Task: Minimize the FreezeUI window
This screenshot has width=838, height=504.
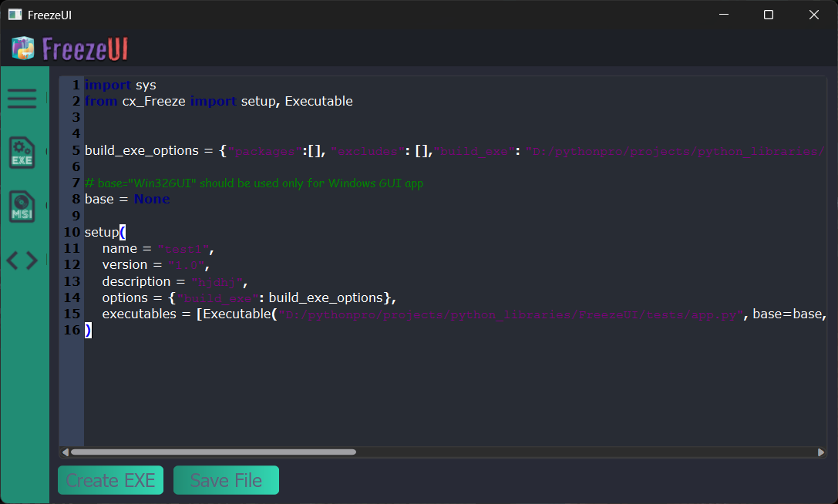Action: point(723,14)
